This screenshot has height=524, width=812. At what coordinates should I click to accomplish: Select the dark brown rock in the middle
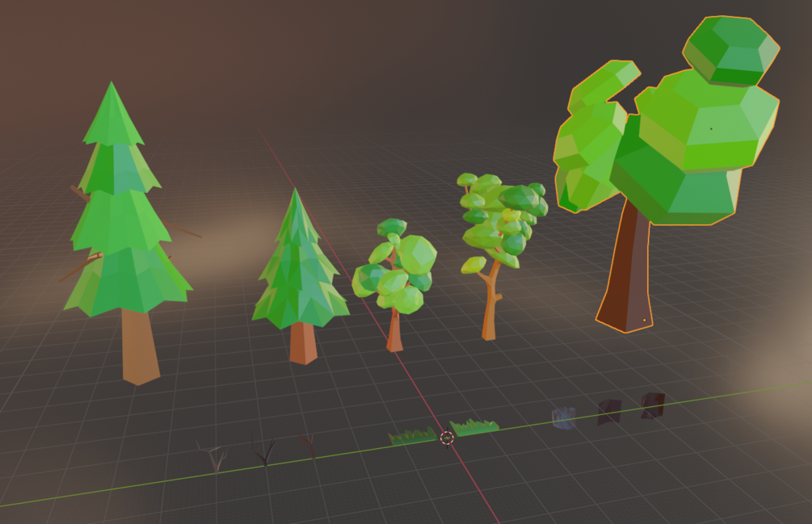pyautogui.click(x=609, y=412)
